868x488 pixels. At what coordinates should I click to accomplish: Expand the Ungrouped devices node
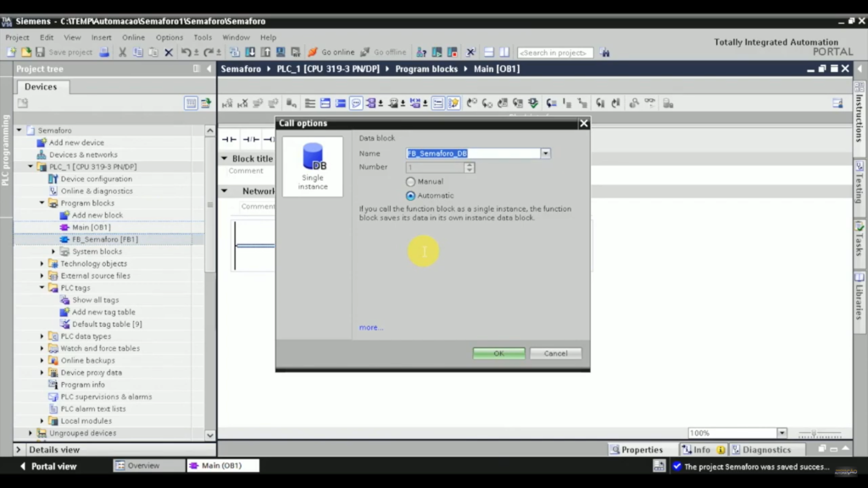[31, 433]
